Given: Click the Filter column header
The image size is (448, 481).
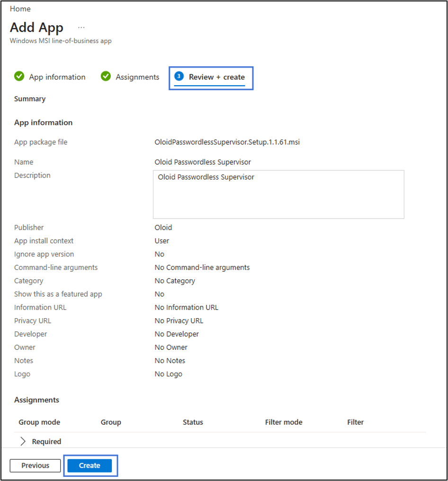Looking at the screenshot, I should [355, 422].
